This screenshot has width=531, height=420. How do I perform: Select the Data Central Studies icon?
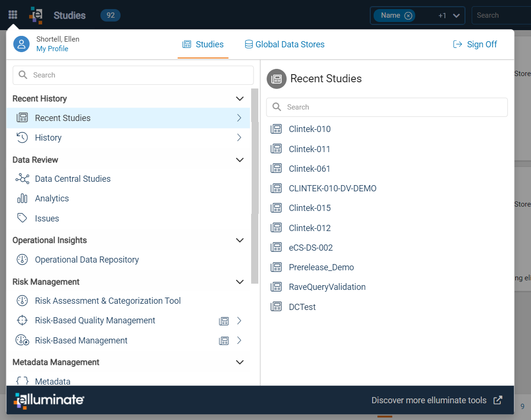click(22, 178)
